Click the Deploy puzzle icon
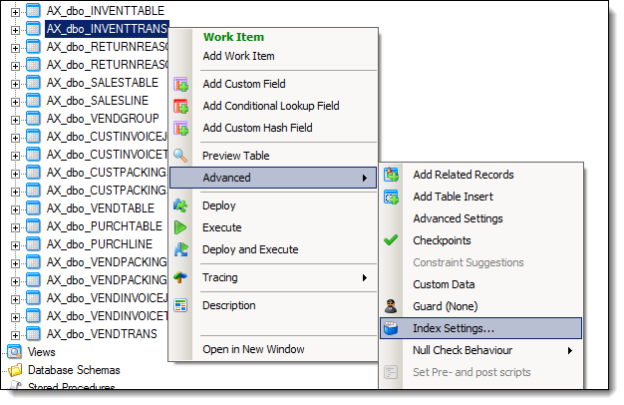Image resolution: width=624 pixels, height=405 pixels. pyautogui.click(x=181, y=206)
